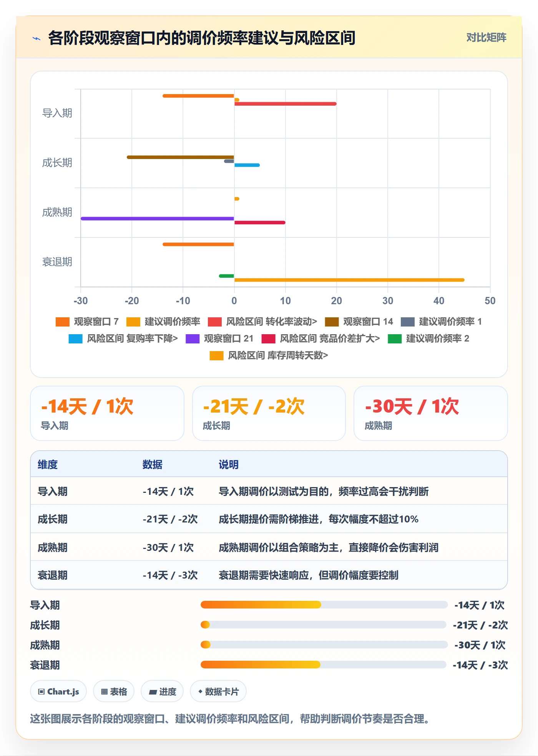Viewport: 538px width, 756px height.
Task: Click the blue 成长期 bar in chart
Action: 247,165
